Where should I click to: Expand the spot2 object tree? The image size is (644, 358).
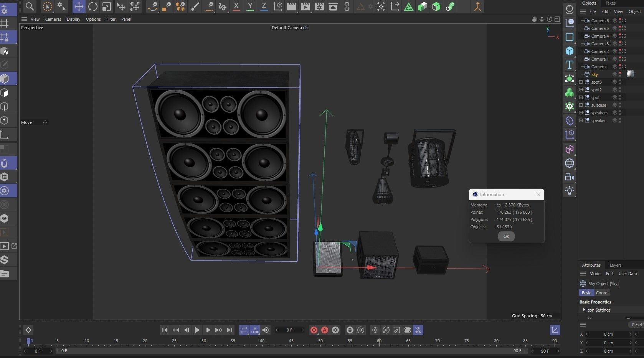(x=581, y=90)
